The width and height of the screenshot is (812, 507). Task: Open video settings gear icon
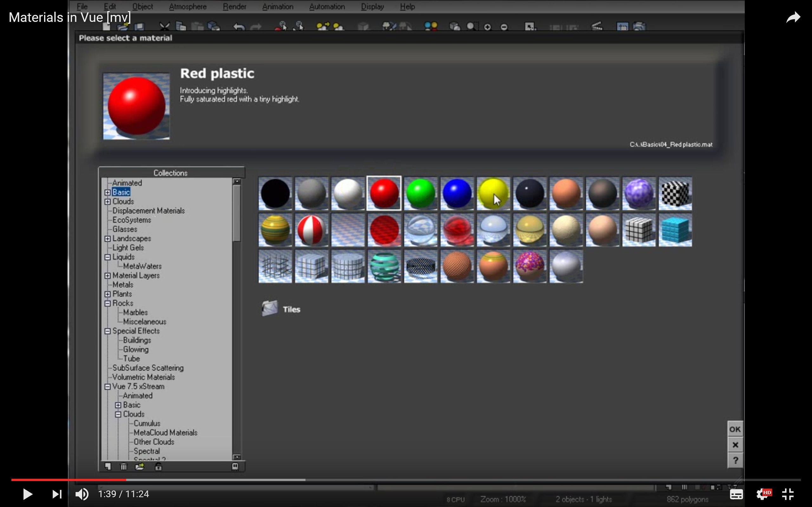[x=763, y=494]
